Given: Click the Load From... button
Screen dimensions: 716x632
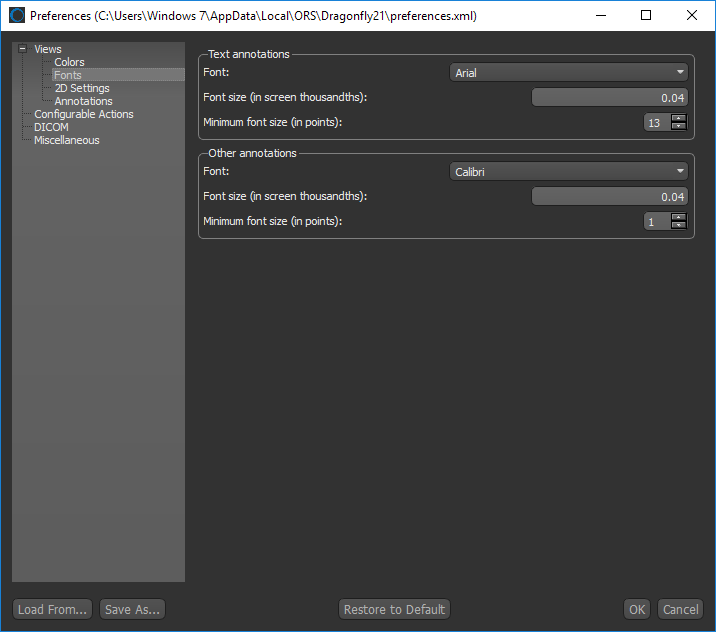Looking at the screenshot, I should point(53,609).
